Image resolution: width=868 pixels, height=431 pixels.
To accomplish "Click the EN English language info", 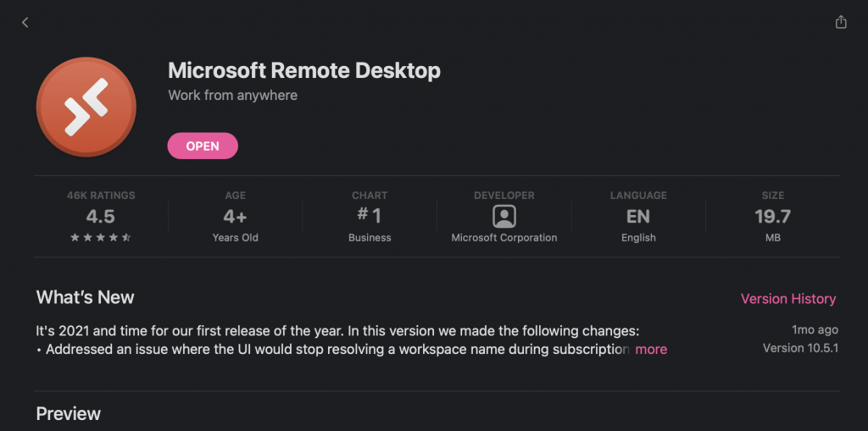I will [x=638, y=217].
